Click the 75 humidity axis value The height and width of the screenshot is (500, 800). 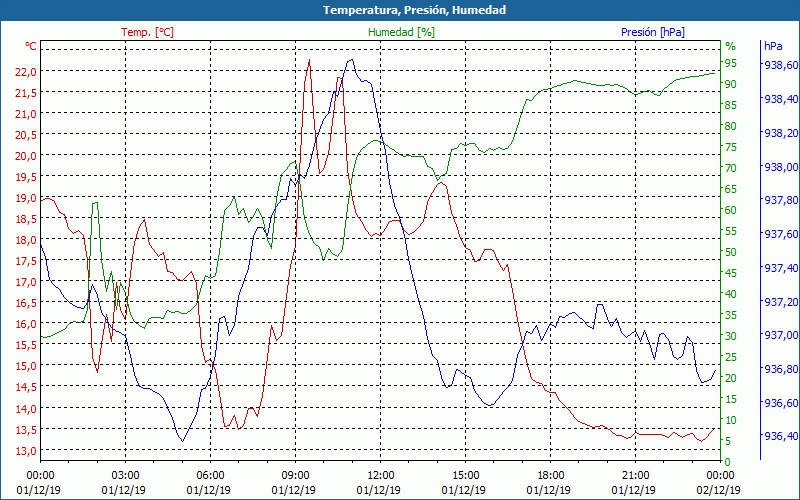(x=731, y=147)
